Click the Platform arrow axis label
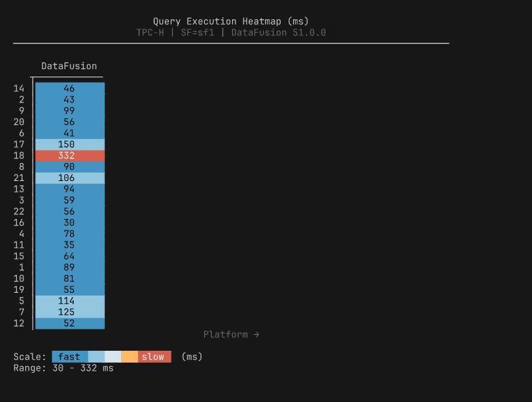 coord(231,335)
